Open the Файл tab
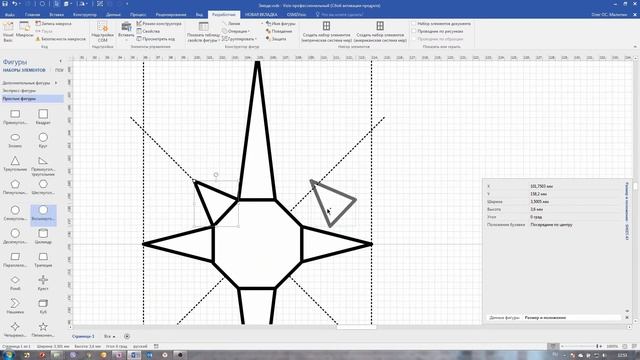This screenshot has height=360, width=640. [x=10, y=15]
